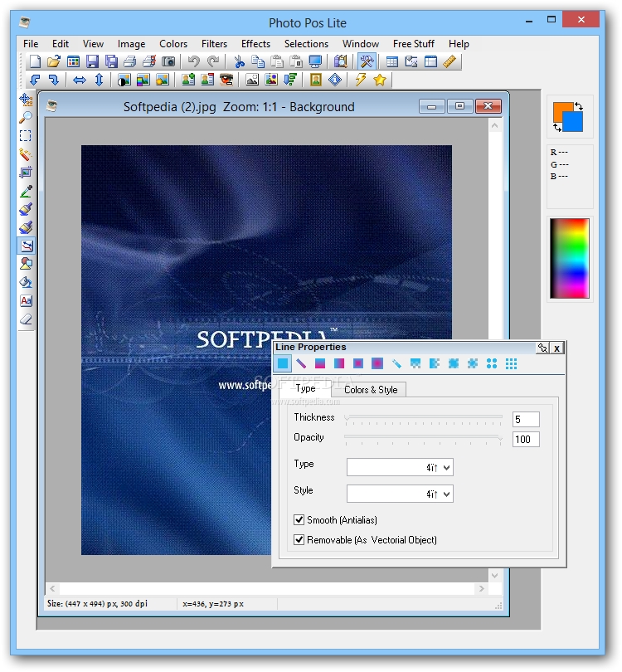Minimize the Softpedia (2).jpg document window
This screenshot has height=672, width=622.
pos(432,106)
